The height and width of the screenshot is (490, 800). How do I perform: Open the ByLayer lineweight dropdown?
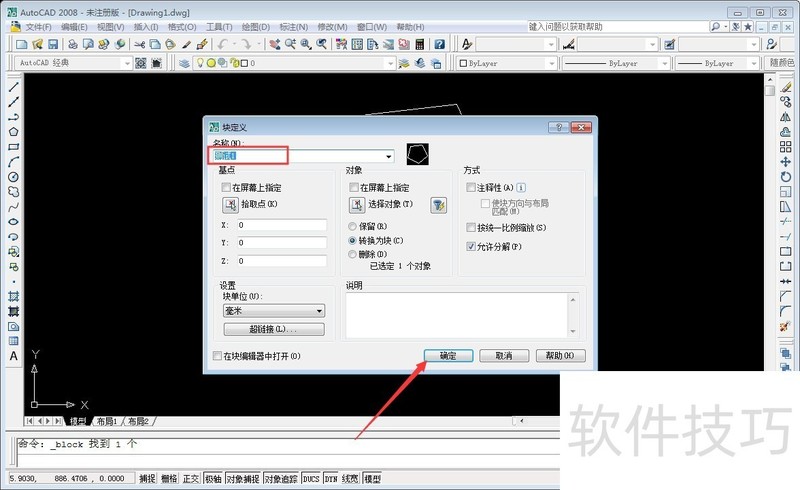[x=754, y=63]
